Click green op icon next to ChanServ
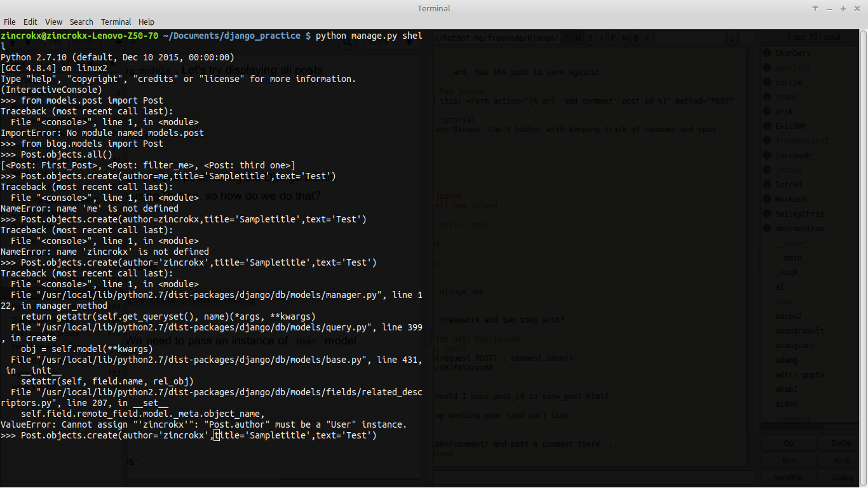The image size is (868, 488). point(767,53)
